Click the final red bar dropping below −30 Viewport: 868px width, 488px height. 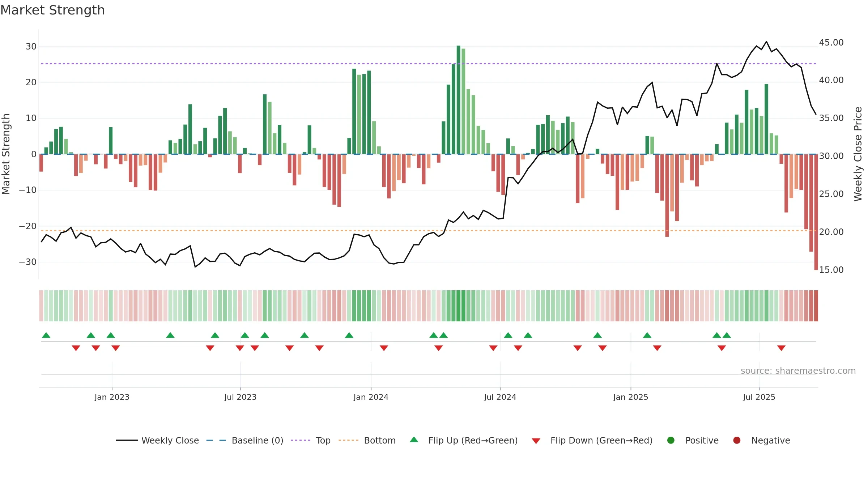[816, 212]
